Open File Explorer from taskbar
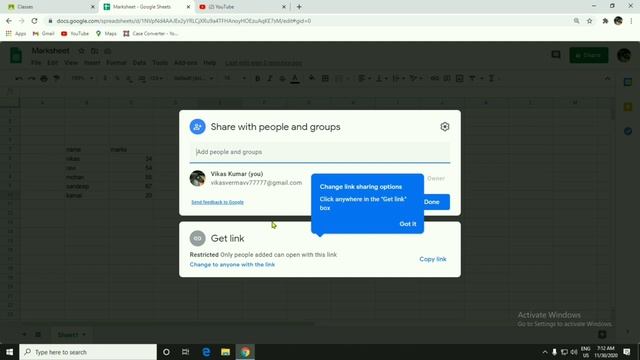This screenshot has height=360, width=640. pyautogui.click(x=225, y=352)
